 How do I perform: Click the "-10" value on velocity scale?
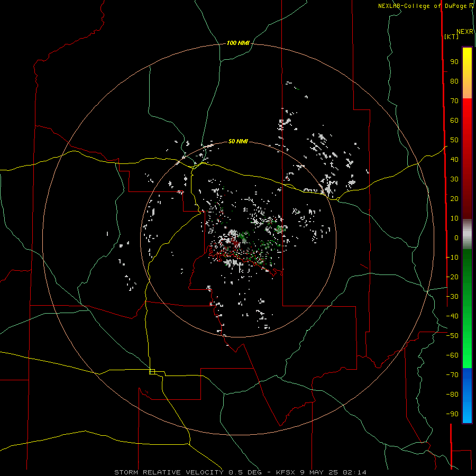point(452,258)
